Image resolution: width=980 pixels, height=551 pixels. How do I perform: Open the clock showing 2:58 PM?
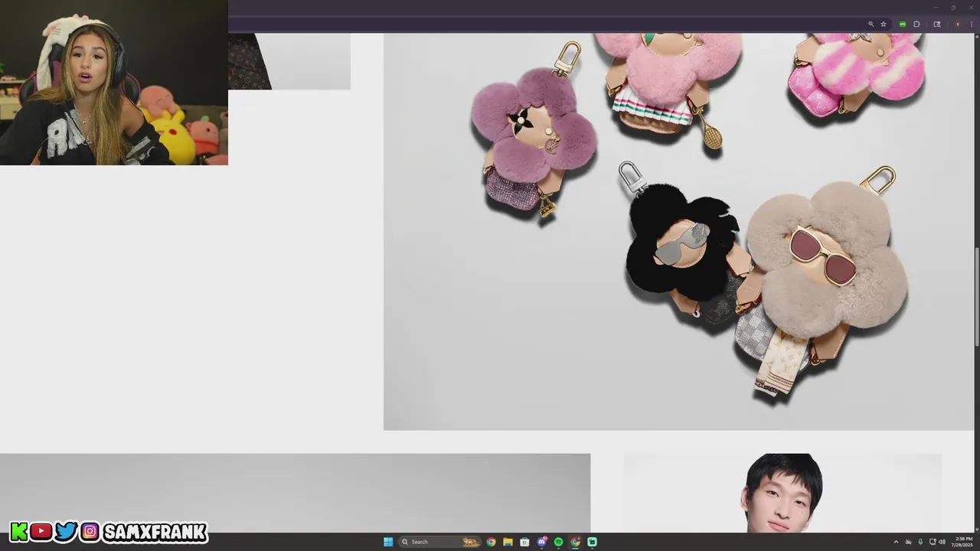[963, 542]
